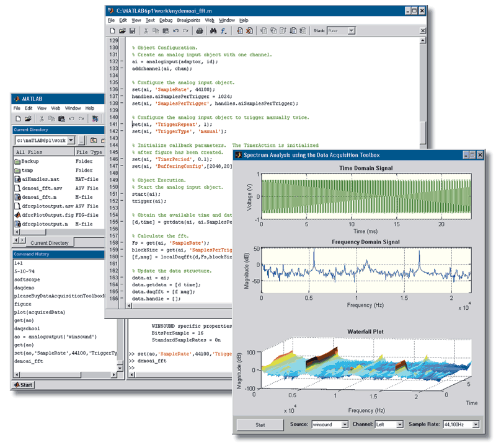This screenshot has height=448, width=496.
Task: Open the Stack dropdown in the editor toolbar
Action: click(351, 30)
